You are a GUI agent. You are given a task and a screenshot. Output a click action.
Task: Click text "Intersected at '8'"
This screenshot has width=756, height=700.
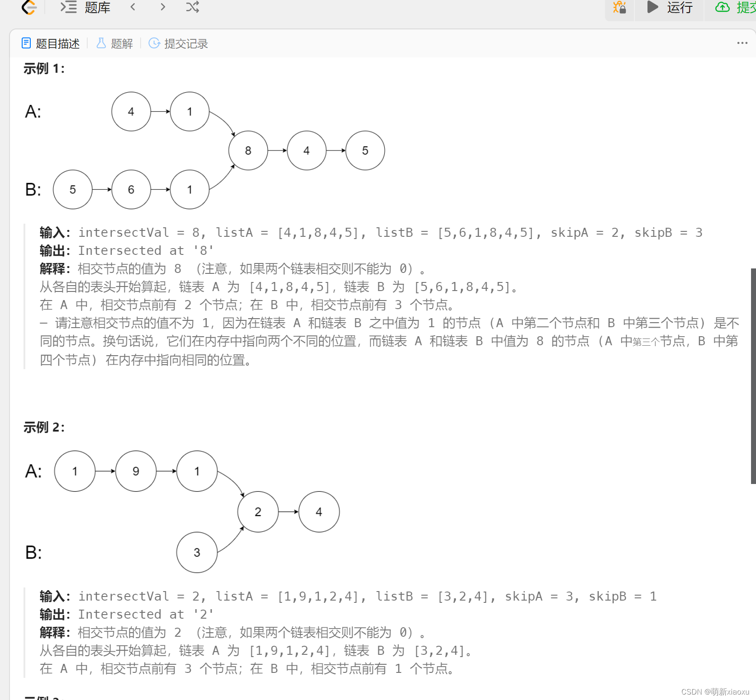[x=146, y=250]
